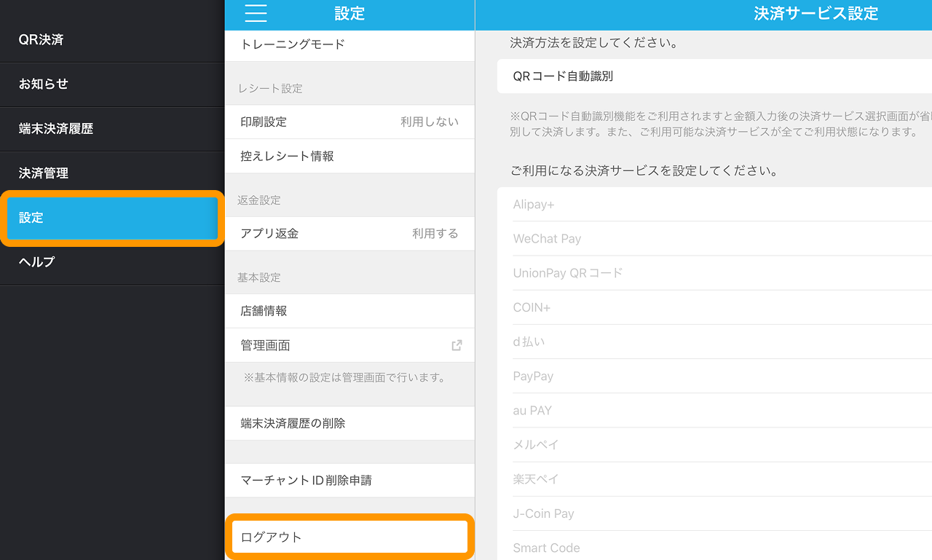The height and width of the screenshot is (560, 932).
Task: Enable the PayPay payment service
Action: pyautogui.click(x=703, y=376)
